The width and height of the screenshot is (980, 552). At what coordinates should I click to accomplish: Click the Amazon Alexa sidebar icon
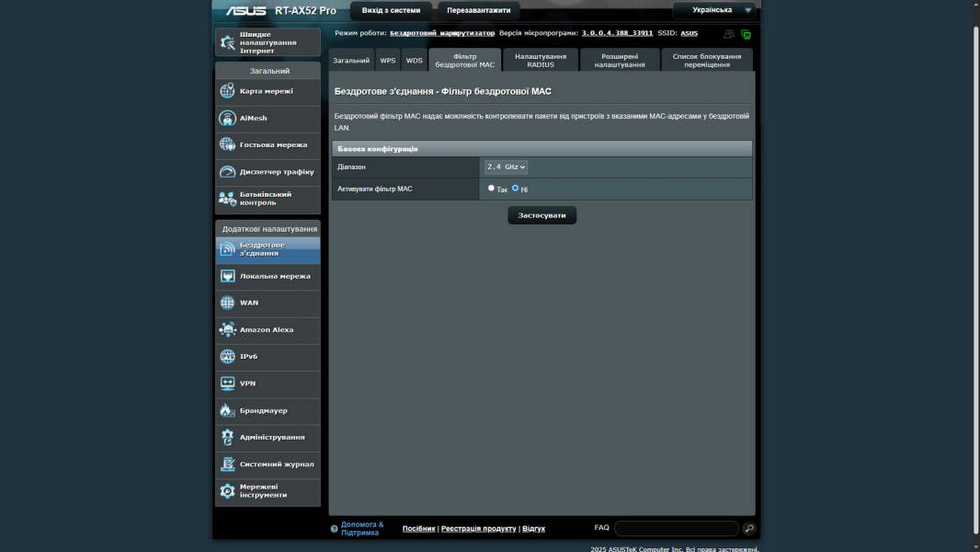click(227, 329)
